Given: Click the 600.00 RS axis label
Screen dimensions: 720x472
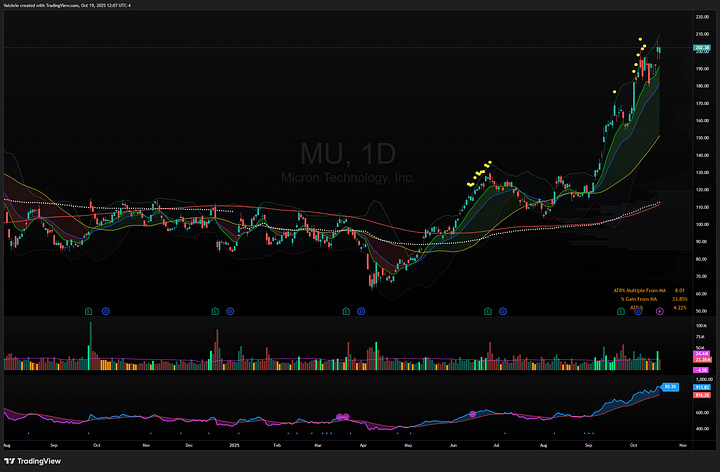Looking at the screenshot, I should pos(702,413).
